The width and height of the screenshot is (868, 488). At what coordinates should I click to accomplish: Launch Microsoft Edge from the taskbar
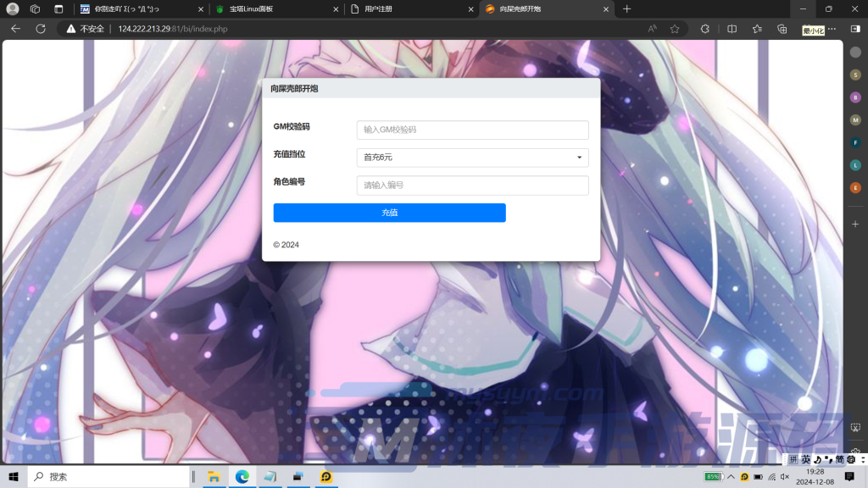[242, 477]
